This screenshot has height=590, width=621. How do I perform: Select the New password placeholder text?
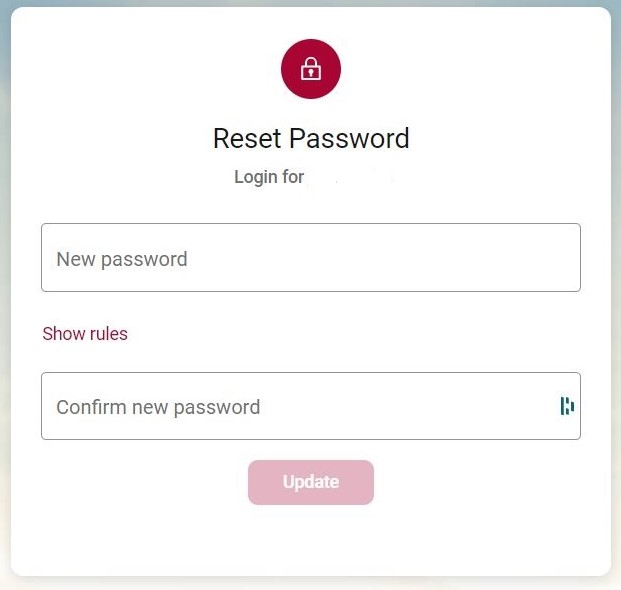coord(122,259)
